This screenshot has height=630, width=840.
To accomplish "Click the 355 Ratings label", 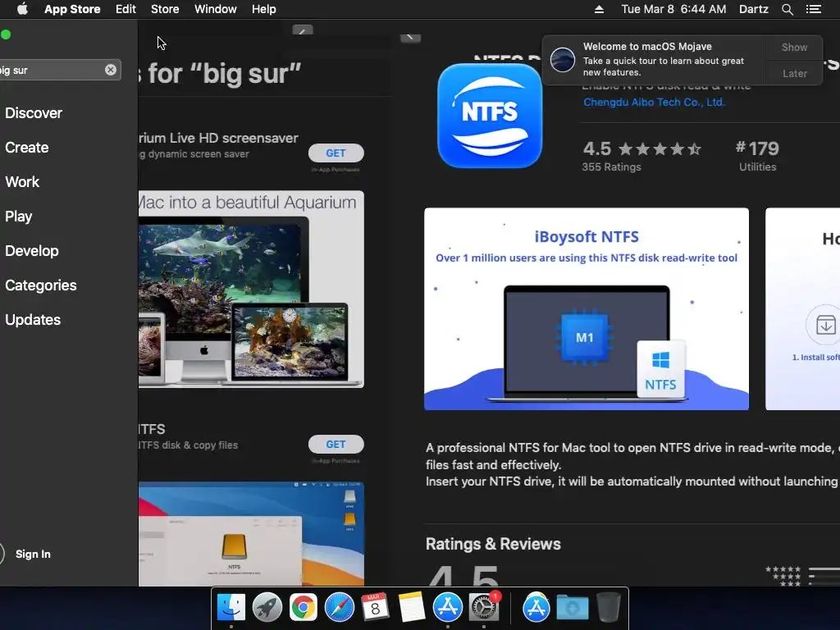I will (x=611, y=167).
